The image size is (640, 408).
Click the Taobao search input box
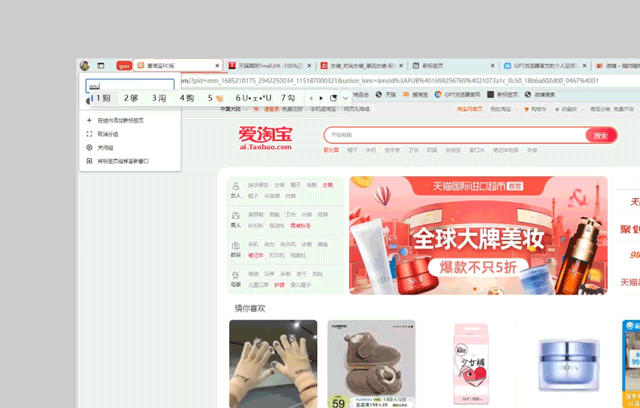tap(455, 135)
